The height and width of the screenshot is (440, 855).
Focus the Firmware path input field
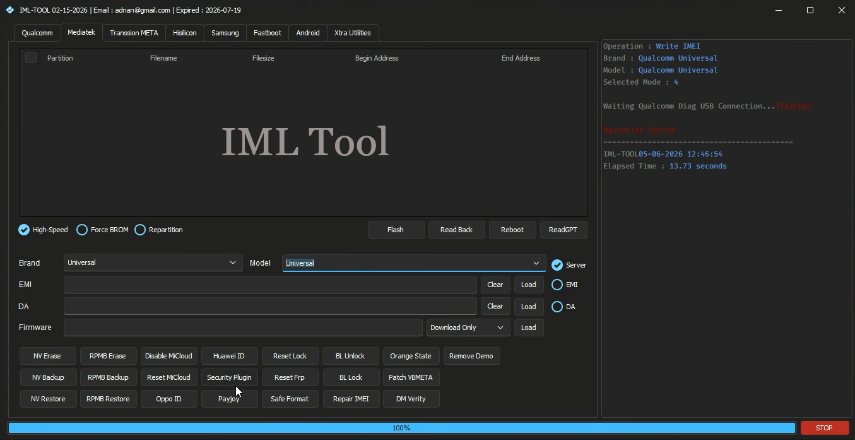[243, 327]
